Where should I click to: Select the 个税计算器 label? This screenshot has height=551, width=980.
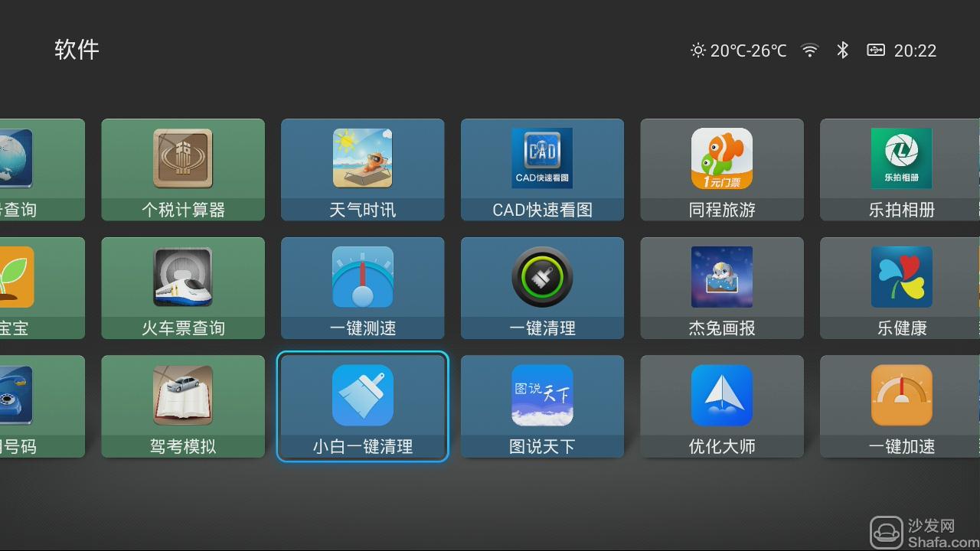click(183, 210)
